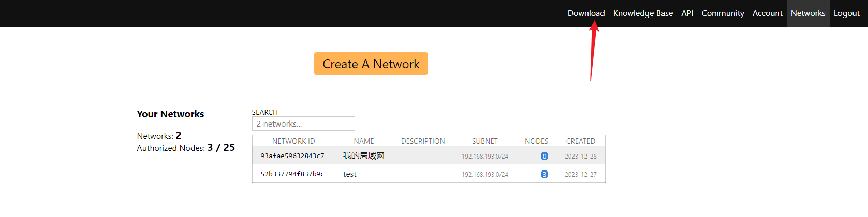
Task: Open the Knowledge Base link
Action: tap(643, 13)
